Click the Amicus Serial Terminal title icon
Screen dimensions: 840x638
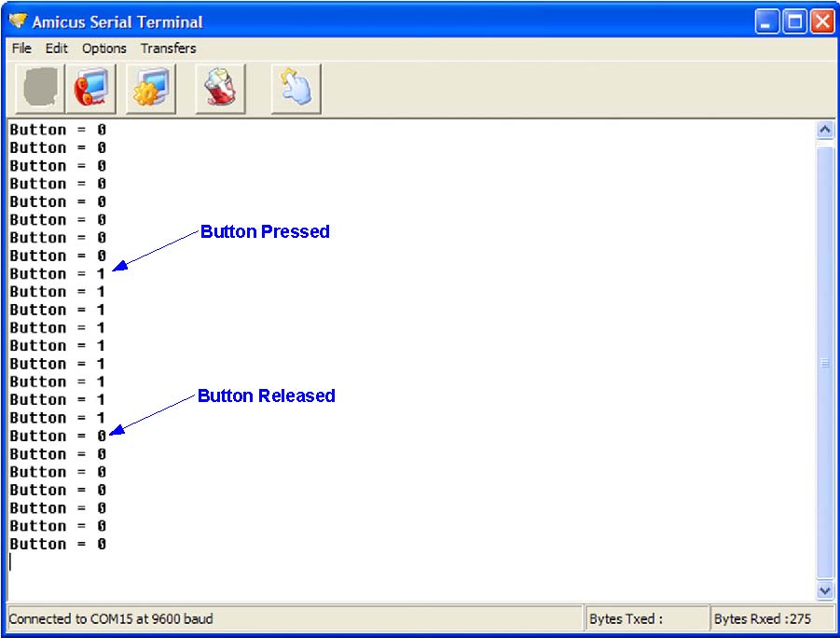(18, 21)
